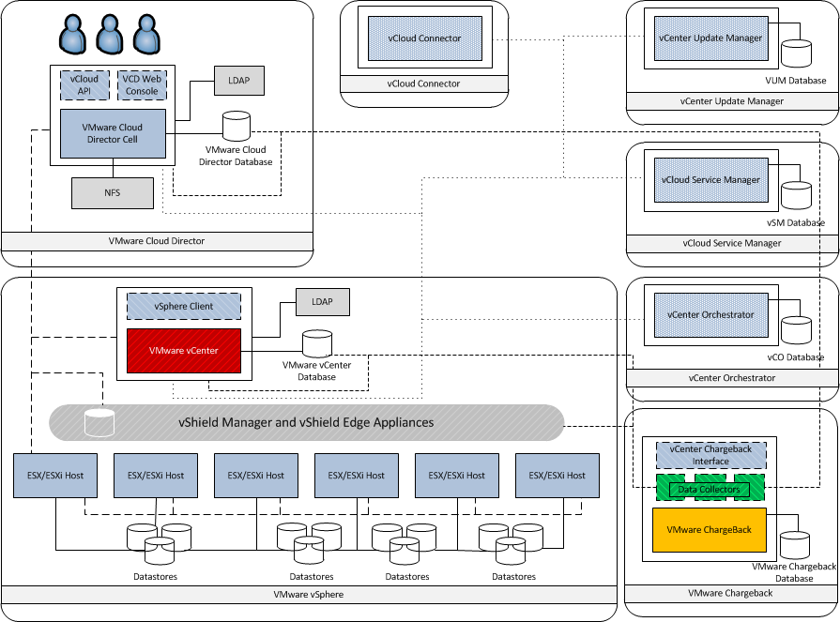Click the vCO Database cylinder icon
The image size is (840, 622).
(x=796, y=330)
